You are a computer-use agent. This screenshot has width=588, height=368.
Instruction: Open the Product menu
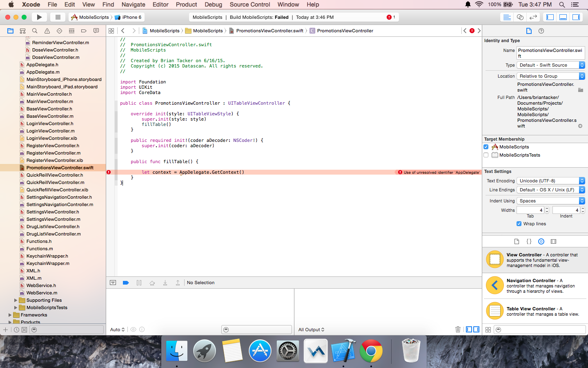pos(186,4)
